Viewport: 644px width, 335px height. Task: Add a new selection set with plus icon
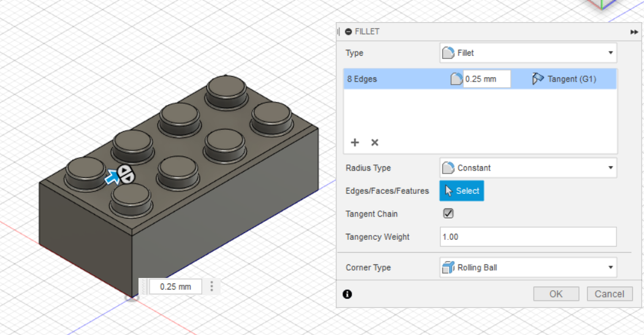coord(355,142)
